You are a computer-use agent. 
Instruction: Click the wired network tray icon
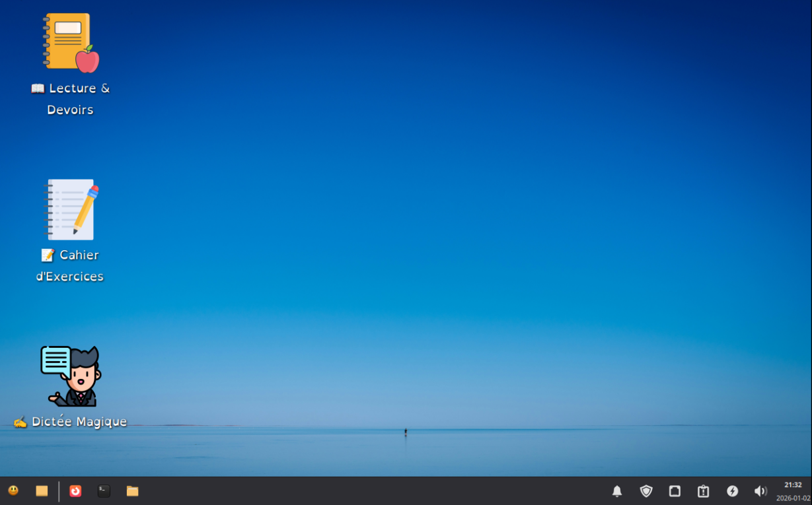(675, 491)
